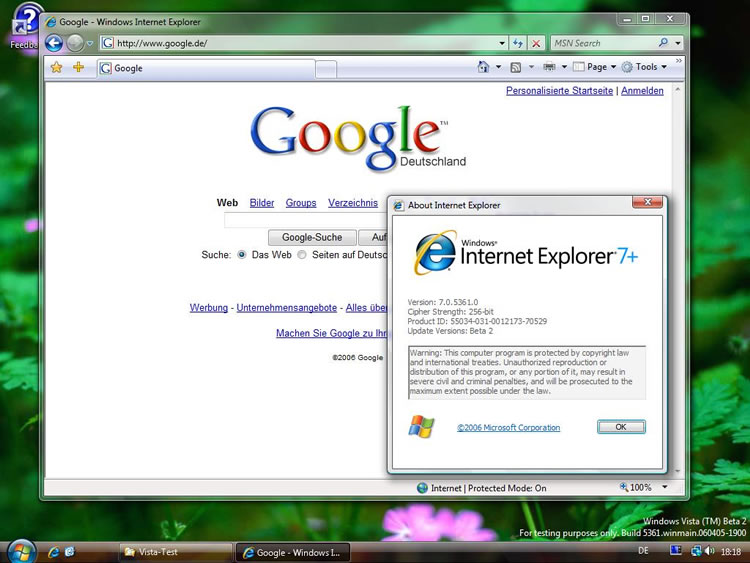Open the Page menu dropdown
Image resolution: width=750 pixels, height=563 pixels.
(595, 67)
